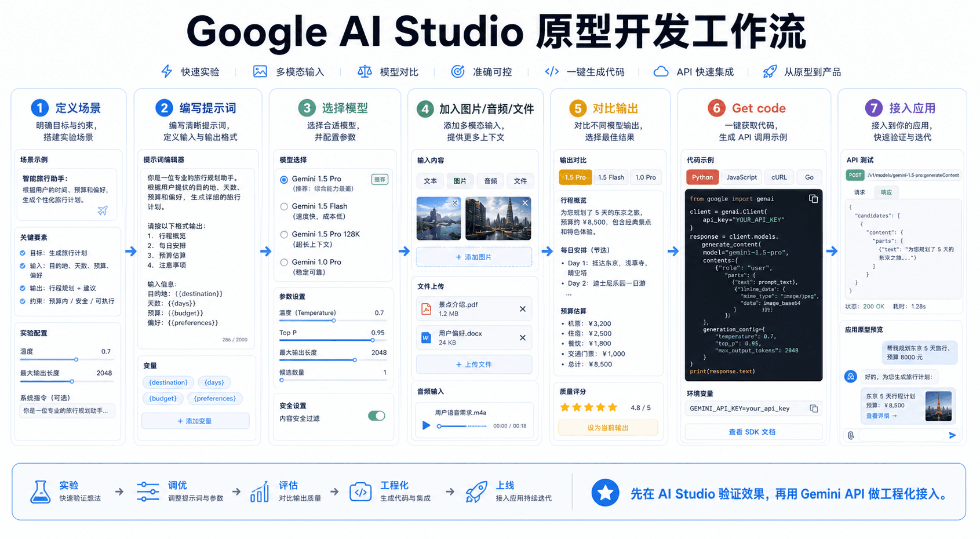Image resolution: width=980 pixels, height=539 pixels.
Task: Show output from the orange 1.5 Pro tab
Action: tap(575, 177)
